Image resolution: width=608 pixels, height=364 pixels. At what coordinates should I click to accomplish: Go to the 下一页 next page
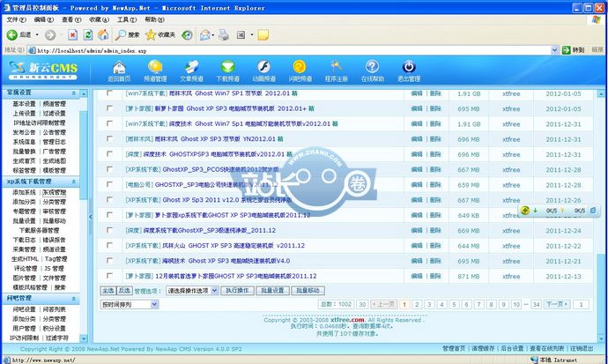pyautogui.click(x=556, y=304)
